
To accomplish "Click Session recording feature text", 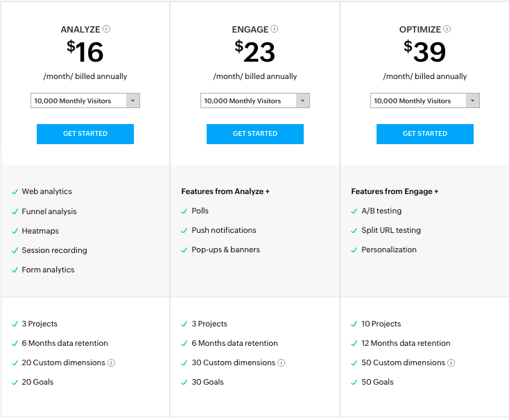I will pyautogui.click(x=54, y=250).
